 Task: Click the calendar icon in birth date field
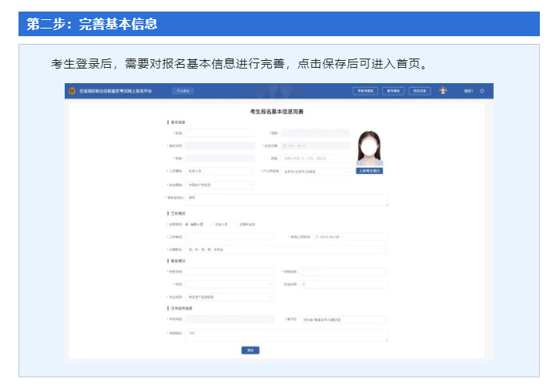point(284,146)
